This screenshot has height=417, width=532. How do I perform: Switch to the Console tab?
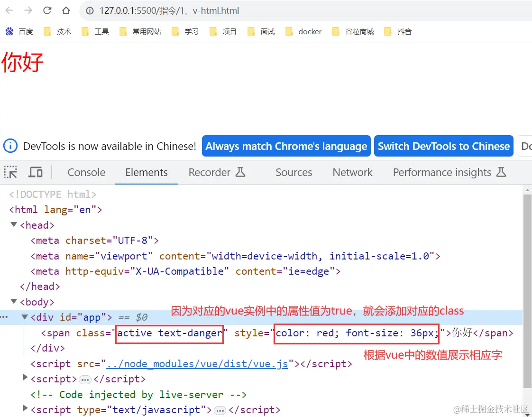[86, 173]
